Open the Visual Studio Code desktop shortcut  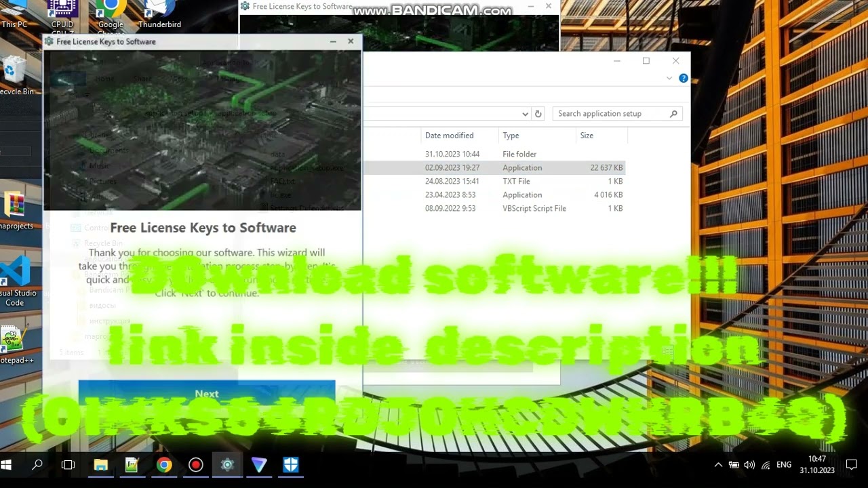point(15,281)
